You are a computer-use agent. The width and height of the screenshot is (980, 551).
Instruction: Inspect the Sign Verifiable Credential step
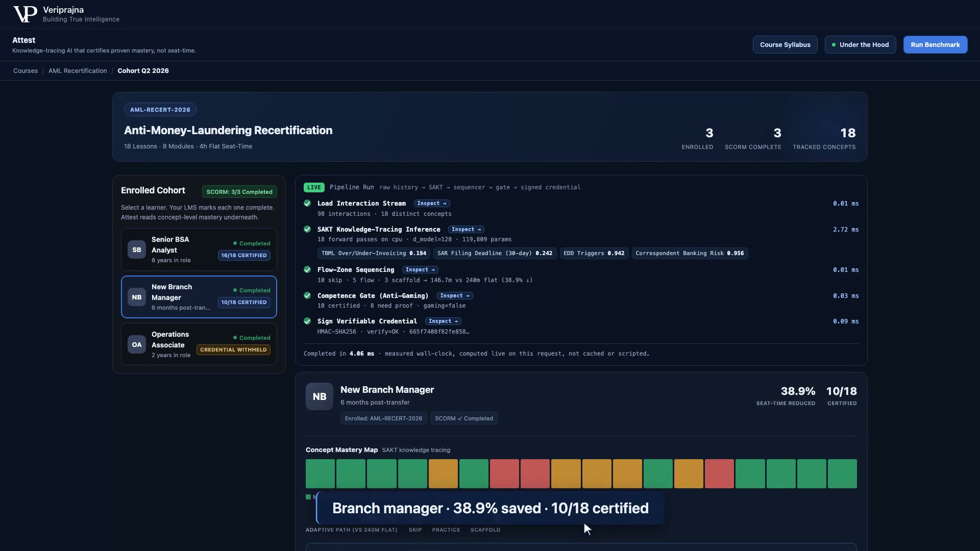[443, 321]
